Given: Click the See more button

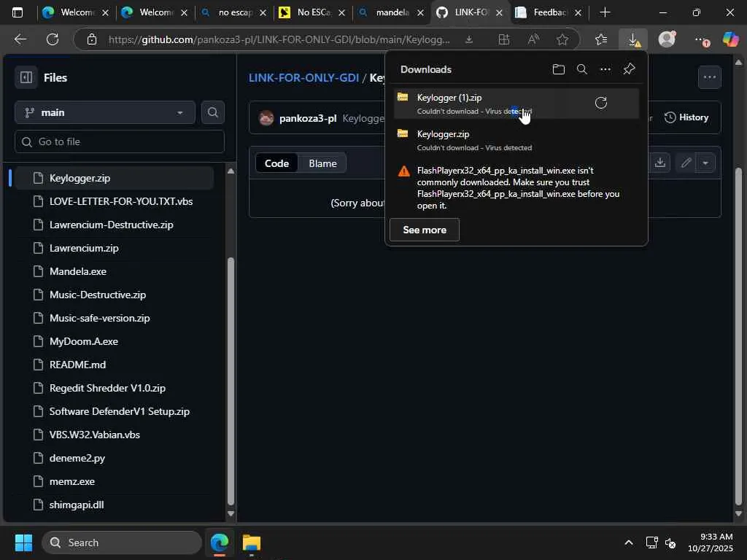Looking at the screenshot, I should [425, 230].
